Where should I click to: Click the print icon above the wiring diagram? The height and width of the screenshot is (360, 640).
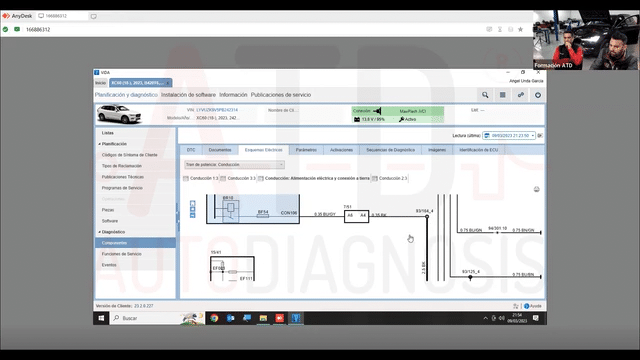click(x=536, y=189)
